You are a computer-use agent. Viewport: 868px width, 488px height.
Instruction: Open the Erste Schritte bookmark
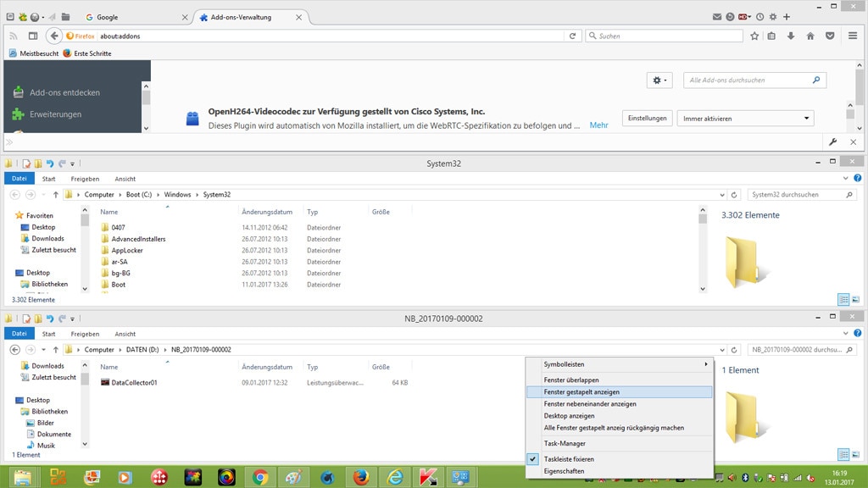87,53
